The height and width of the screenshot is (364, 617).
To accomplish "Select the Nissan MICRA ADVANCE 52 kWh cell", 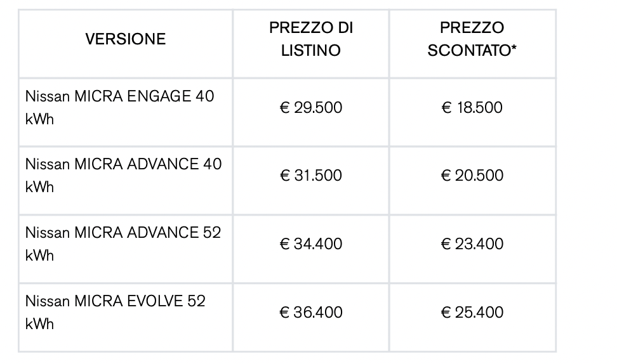I will pos(123,244).
